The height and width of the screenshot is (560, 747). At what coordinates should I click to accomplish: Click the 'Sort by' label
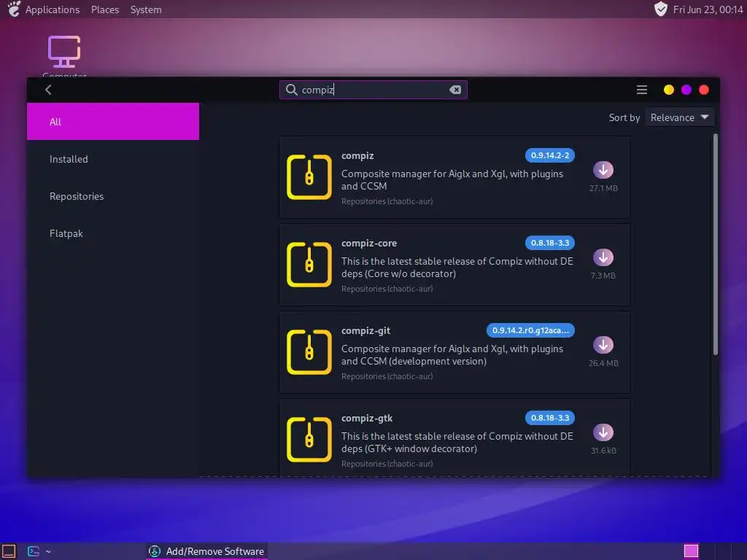(624, 117)
